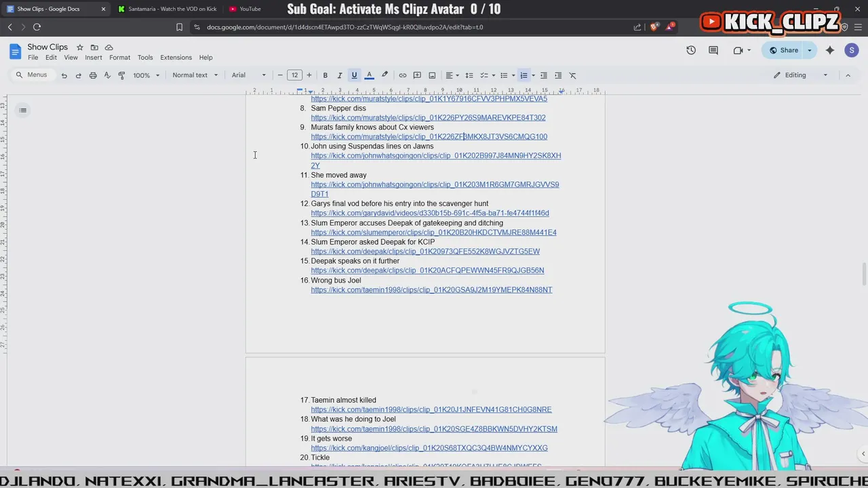The width and height of the screenshot is (868, 488).
Task: Open the File menu
Action: point(33,58)
